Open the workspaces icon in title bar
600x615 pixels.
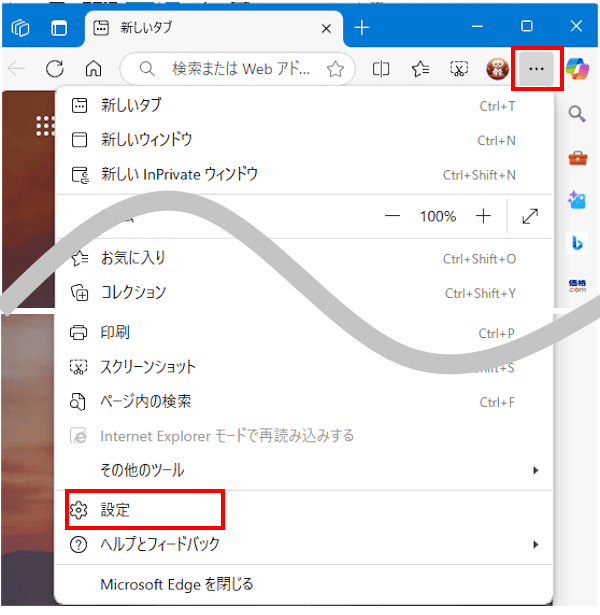(x=20, y=28)
